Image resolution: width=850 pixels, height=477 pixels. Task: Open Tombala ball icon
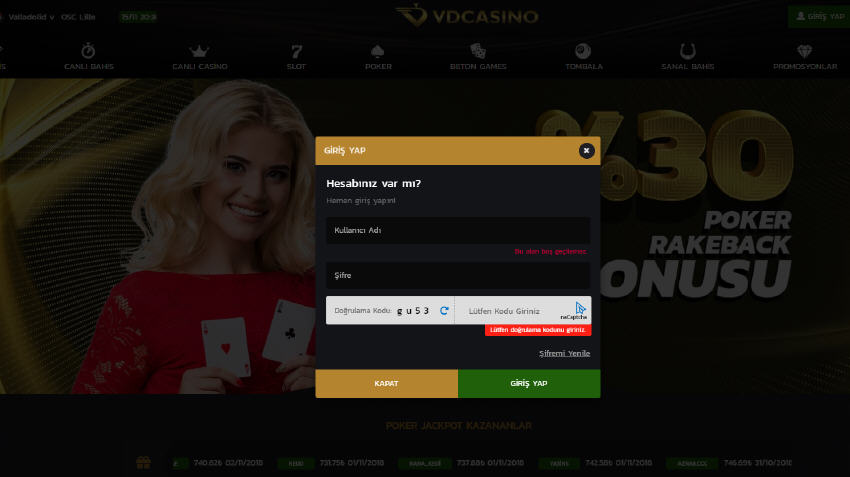click(x=583, y=51)
